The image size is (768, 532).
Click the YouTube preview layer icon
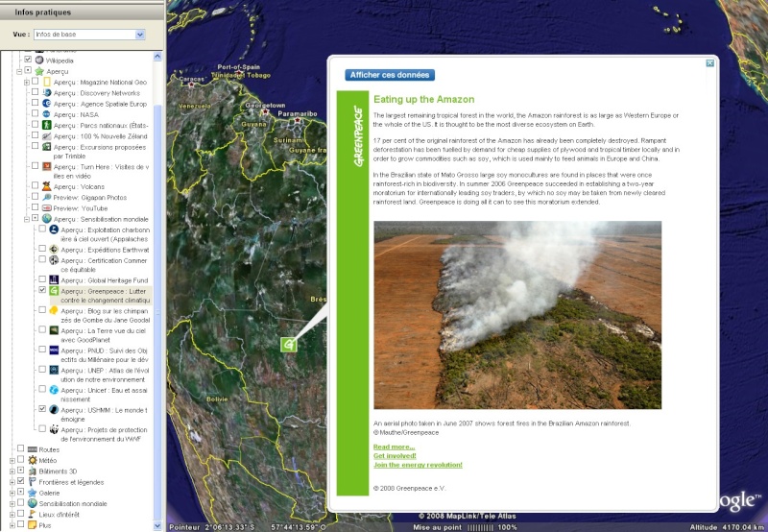[x=46, y=208]
